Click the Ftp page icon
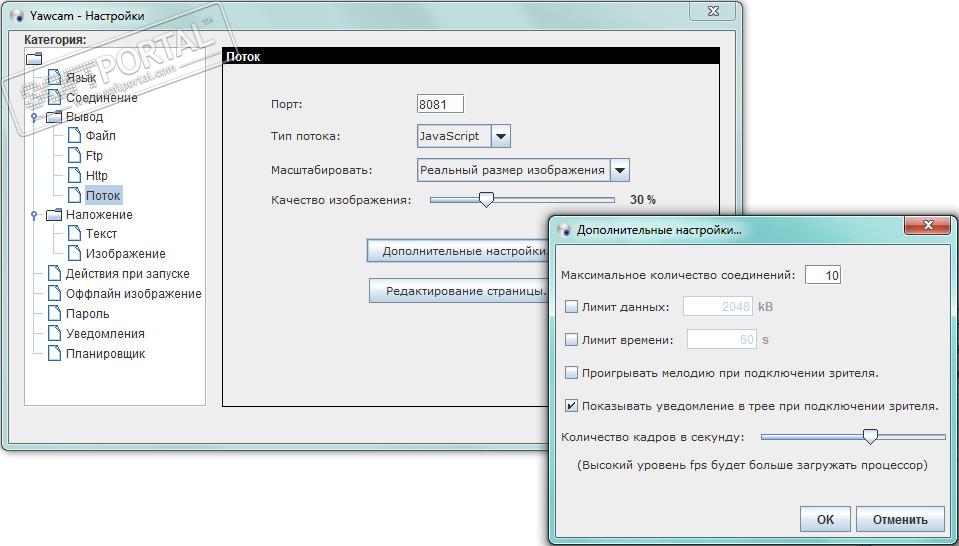The image size is (959, 546). [74, 155]
